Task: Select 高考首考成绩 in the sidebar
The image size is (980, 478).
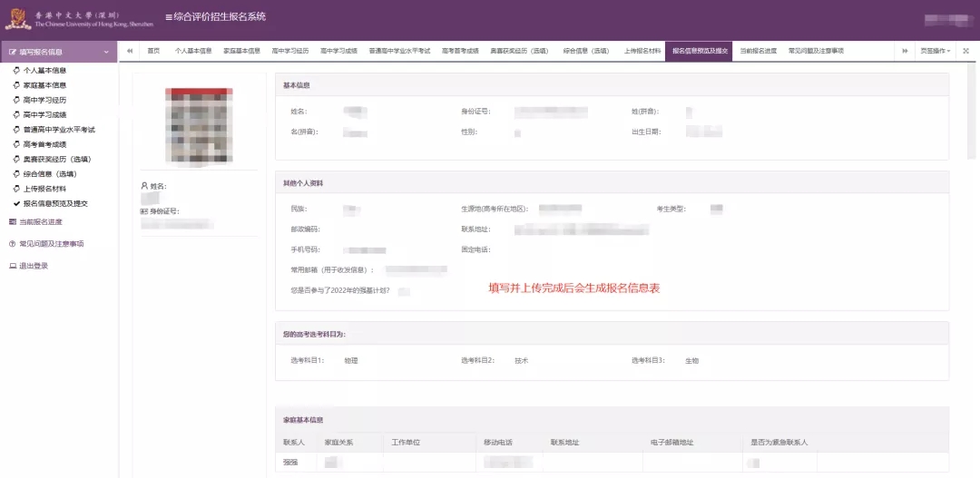Action: [x=44, y=144]
